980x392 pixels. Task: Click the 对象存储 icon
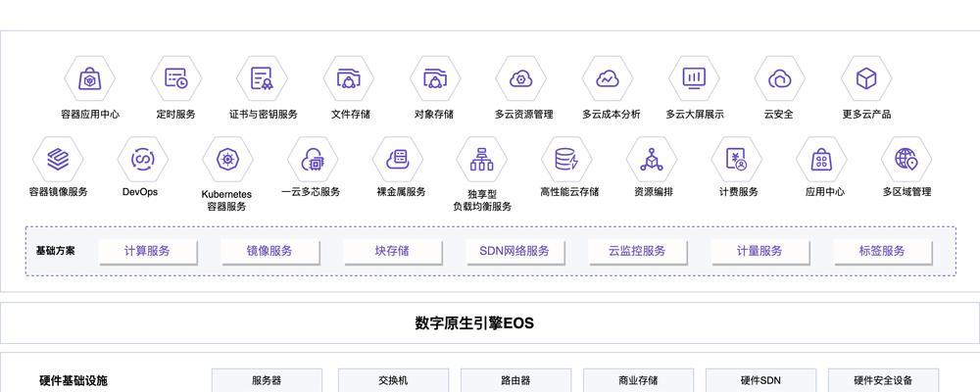pos(435,78)
